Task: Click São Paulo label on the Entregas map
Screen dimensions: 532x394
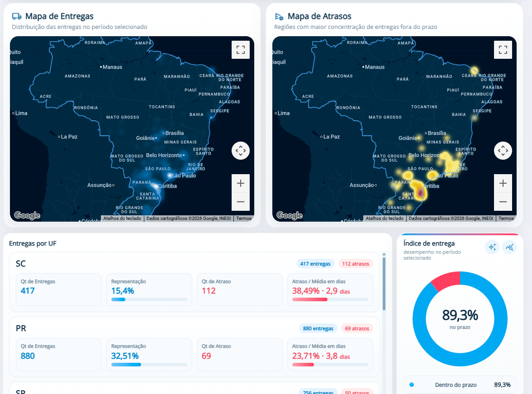Action: [184, 176]
